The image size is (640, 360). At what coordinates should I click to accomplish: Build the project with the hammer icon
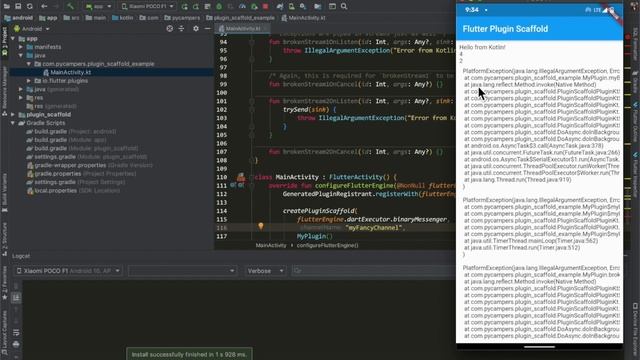point(71,6)
